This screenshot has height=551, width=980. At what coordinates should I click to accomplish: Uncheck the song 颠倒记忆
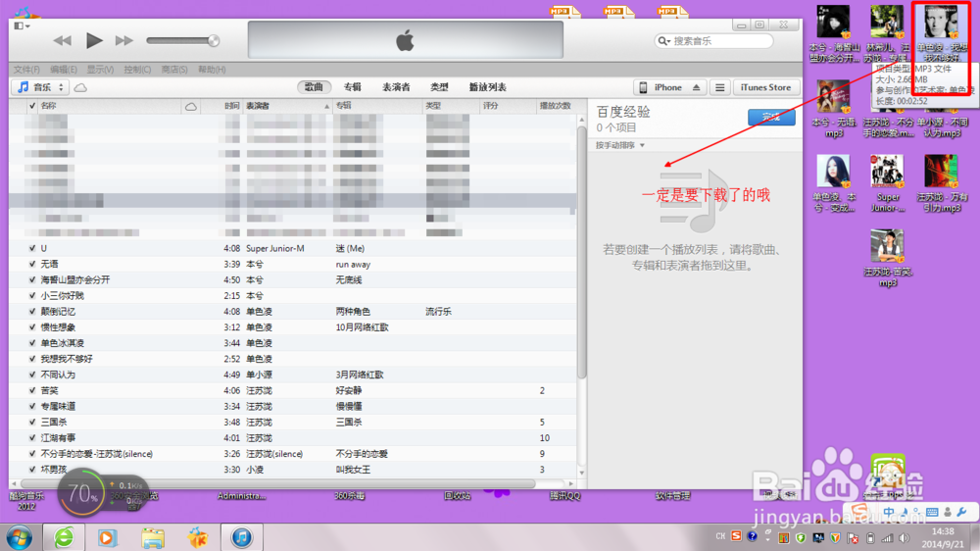pos(32,312)
